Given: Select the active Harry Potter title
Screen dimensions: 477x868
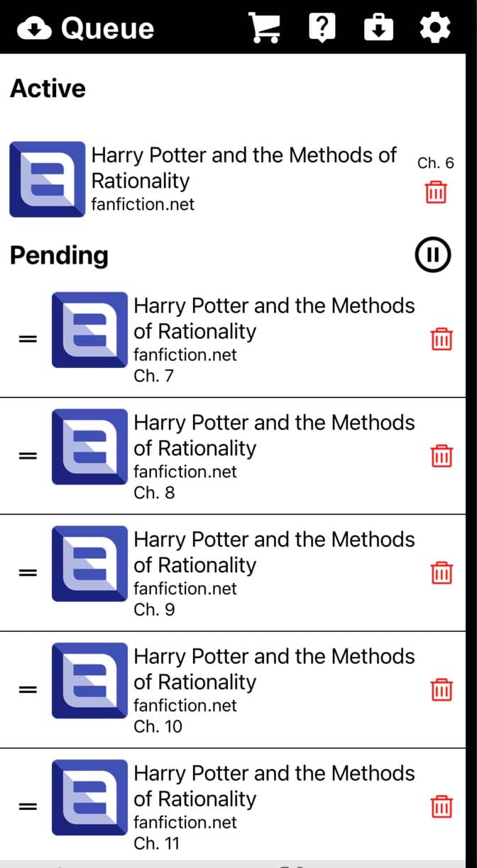Looking at the screenshot, I should [x=244, y=167].
